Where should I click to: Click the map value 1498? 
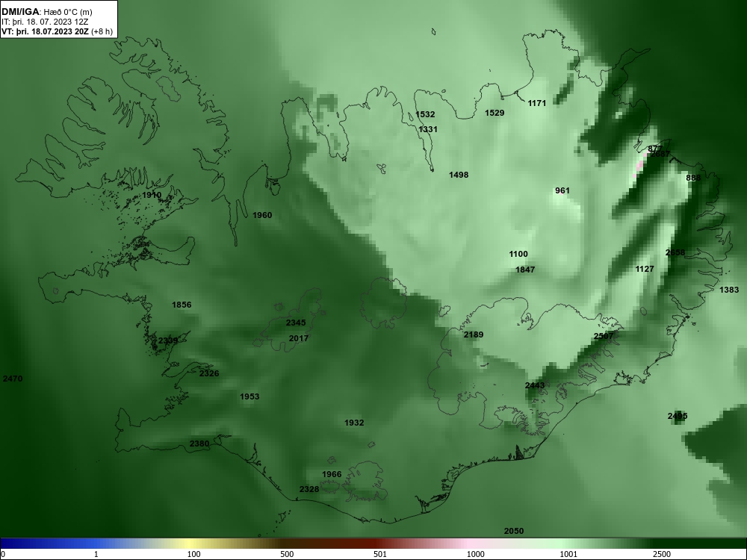pos(459,175)
